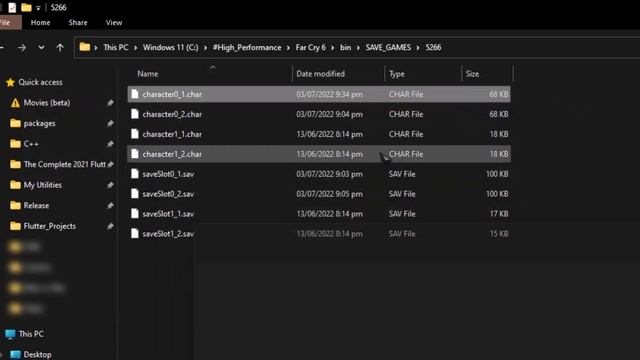
Task: Click This PC in the address bar
Action: pos(116,47)
